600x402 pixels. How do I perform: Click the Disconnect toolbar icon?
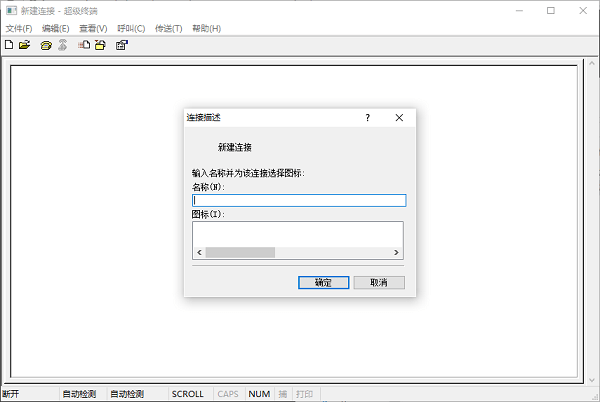(63, 45)
